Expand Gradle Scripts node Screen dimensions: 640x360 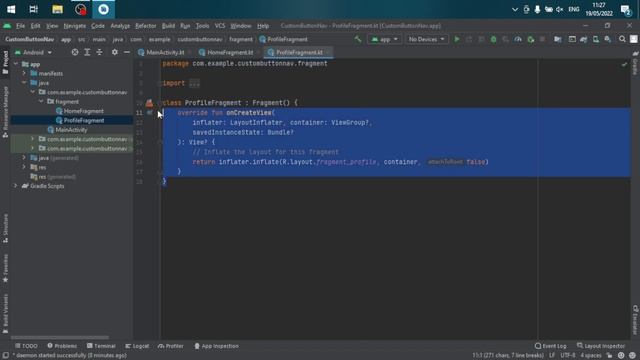click(16, 186)
